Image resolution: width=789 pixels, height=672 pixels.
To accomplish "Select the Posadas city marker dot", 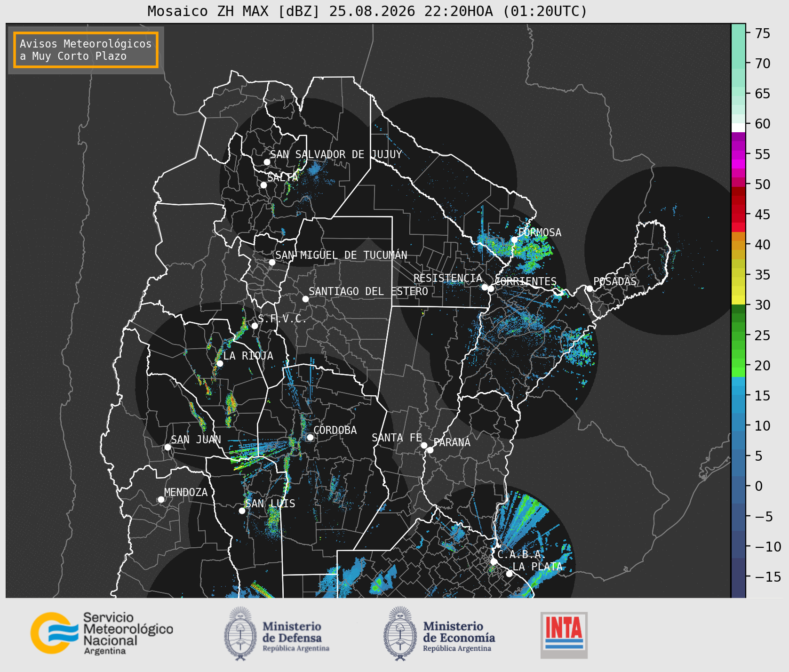I will [x=590, y=288].
